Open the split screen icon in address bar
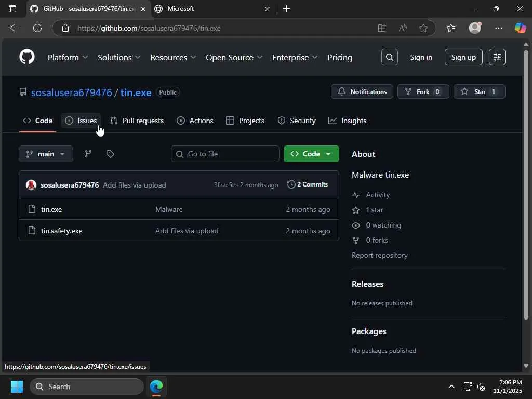 point(382,28)
